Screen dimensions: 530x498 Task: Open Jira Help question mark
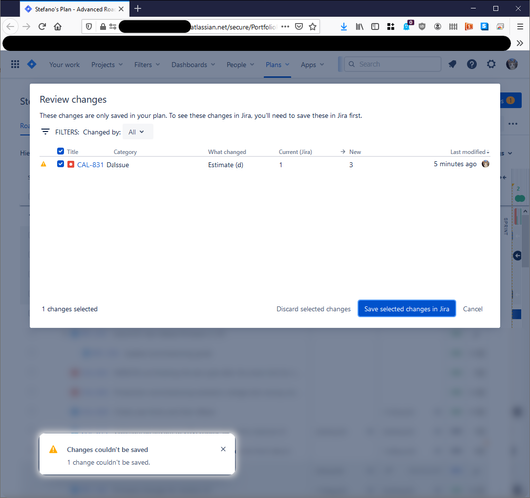pos(472,64)
